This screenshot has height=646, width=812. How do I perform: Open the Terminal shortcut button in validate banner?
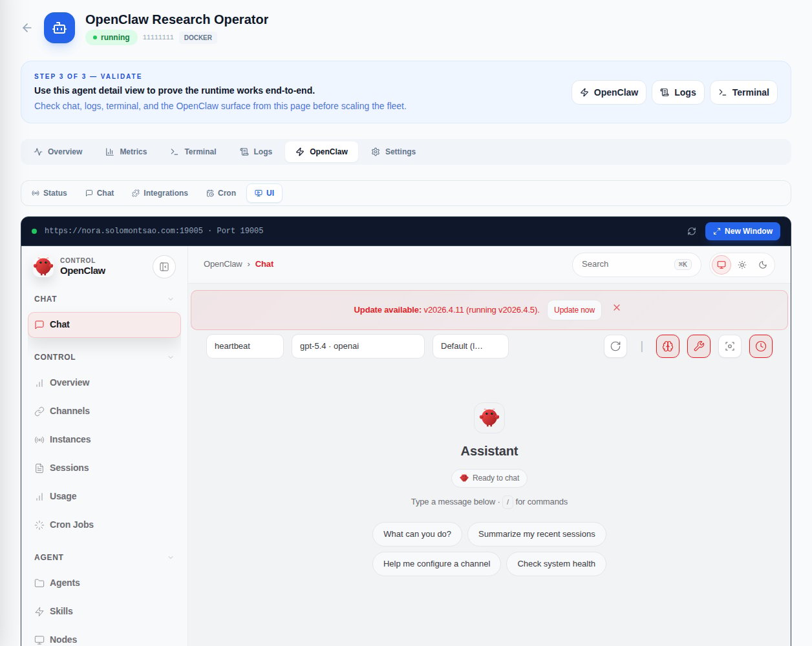[743, 92]
